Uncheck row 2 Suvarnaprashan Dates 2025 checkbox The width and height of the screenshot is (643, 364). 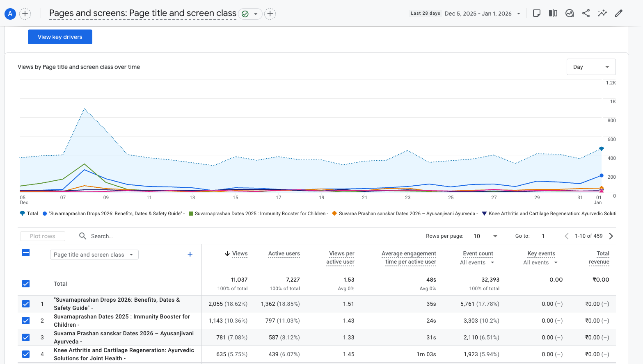[x=26, y=321]
